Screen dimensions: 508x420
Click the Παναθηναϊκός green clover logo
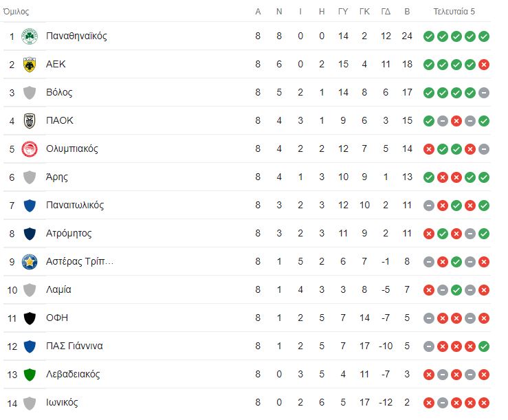(30, 36)
